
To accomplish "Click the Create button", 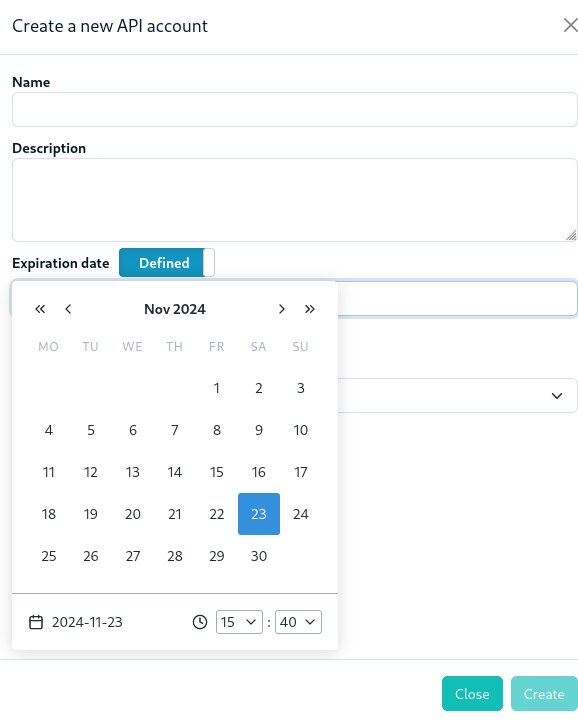I will pos(544,694).
